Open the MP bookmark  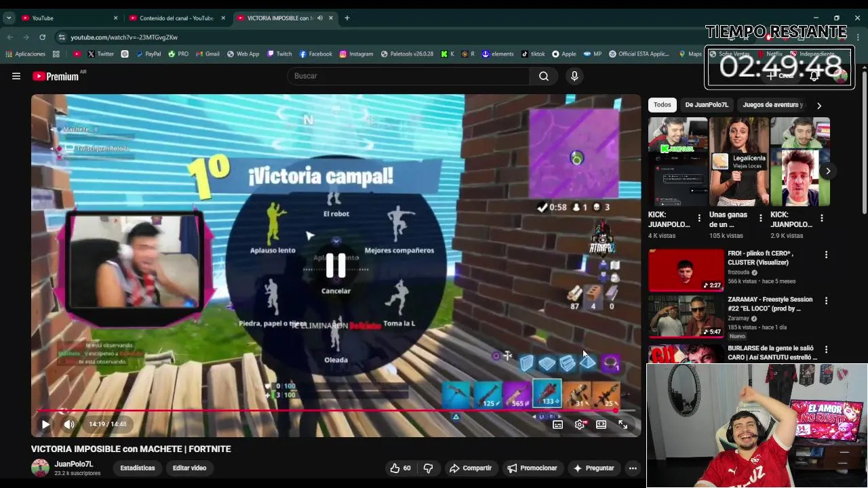[x=592, y=54]
